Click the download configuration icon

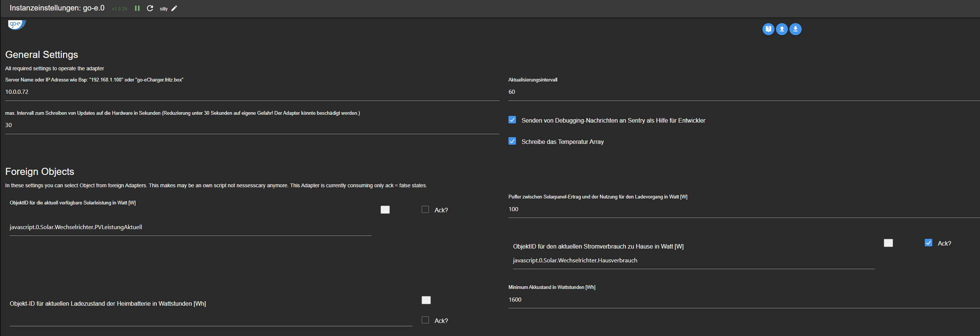[795, 29]
